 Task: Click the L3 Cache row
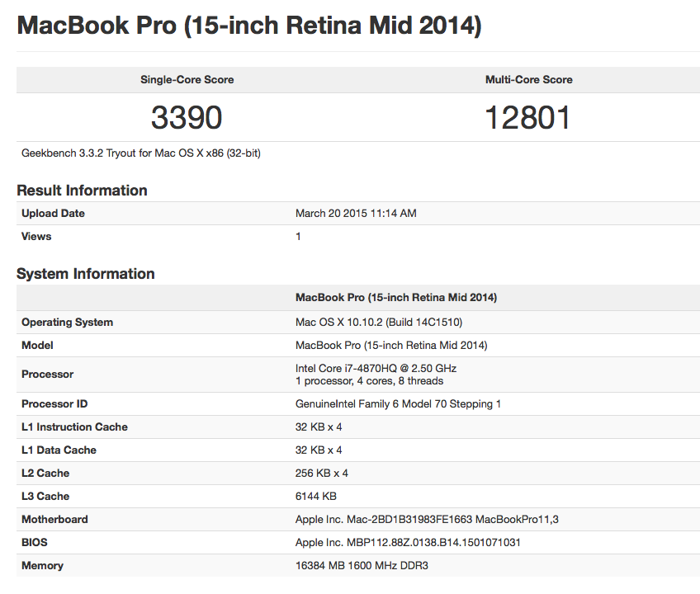(330, 496)
